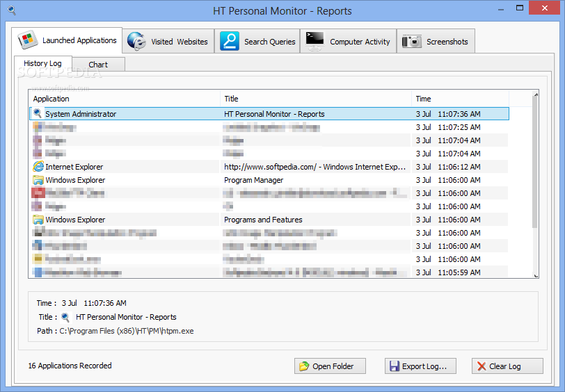Image resolution: width=565 pixels, height=392 pixels.
Task: Sort by the Title column header
Action: pyautogui.click(x=316, y=99)
